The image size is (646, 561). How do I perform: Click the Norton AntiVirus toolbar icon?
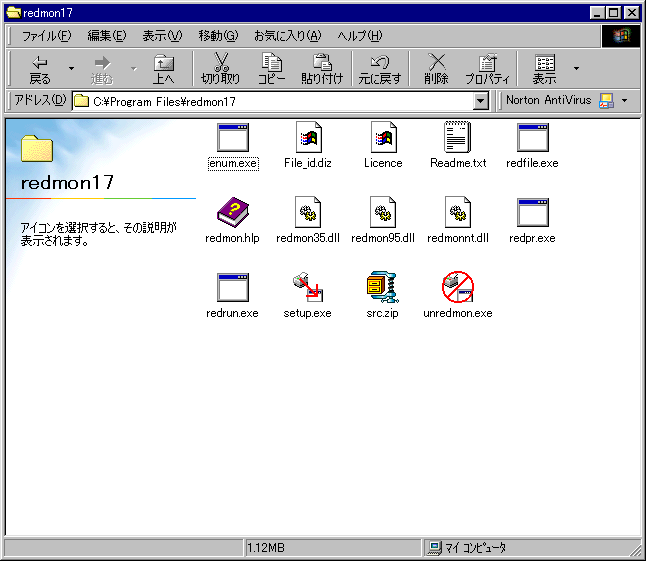606,101
